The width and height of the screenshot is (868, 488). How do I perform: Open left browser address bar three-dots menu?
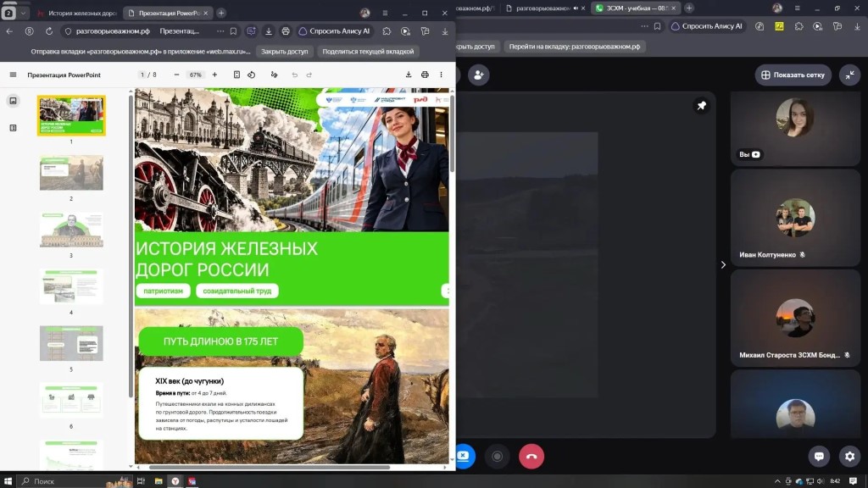220,31
